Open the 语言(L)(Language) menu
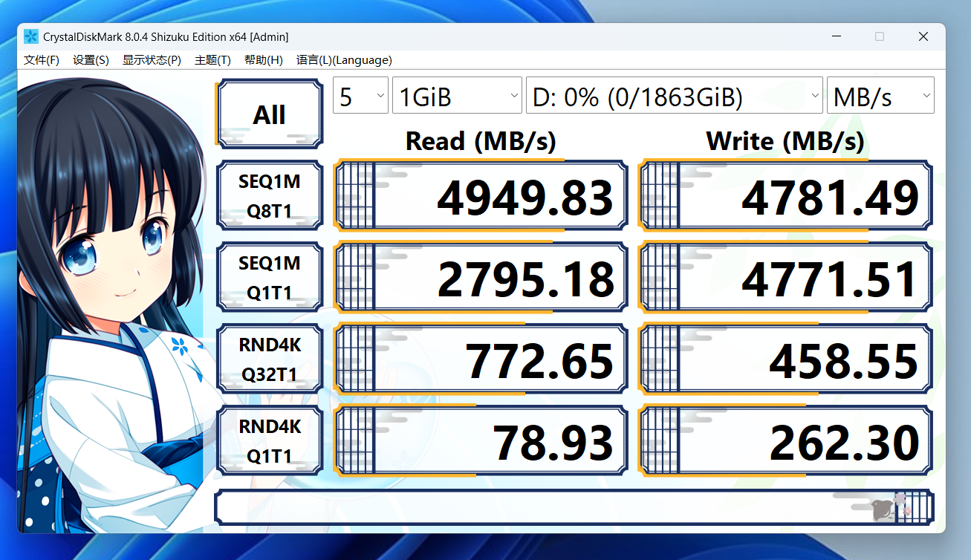Viewport: 971px width, 560px height. tap(344, 60)
